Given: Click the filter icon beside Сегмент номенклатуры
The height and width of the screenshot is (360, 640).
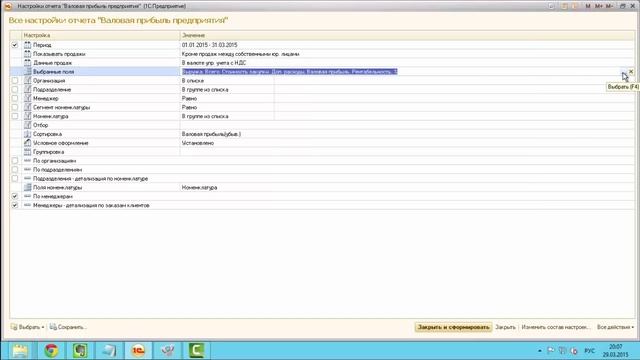Looking at the screenshot, I should 27,107.
